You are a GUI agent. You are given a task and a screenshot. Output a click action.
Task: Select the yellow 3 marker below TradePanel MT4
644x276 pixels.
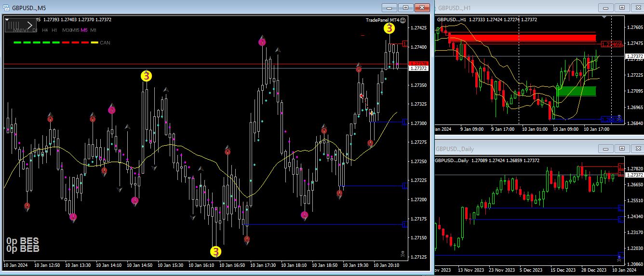[389, 28]
